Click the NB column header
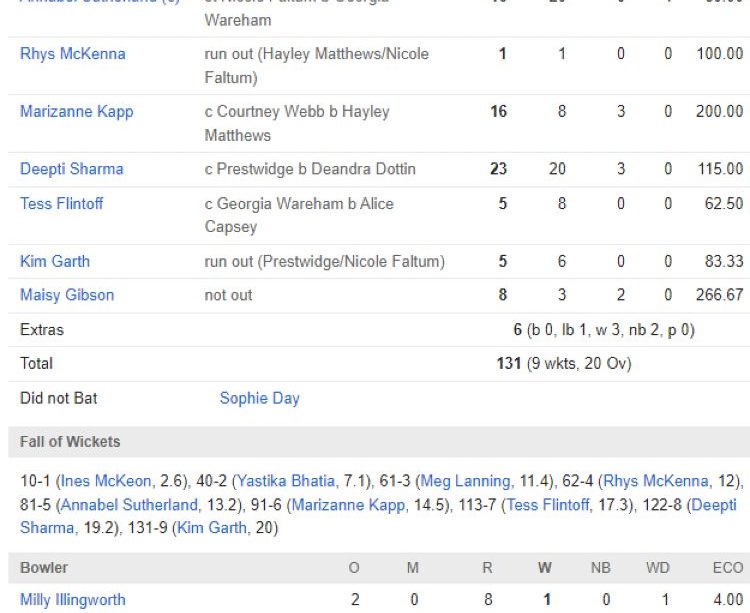This screenshot has height=613, width=750. [x=600, y=568]
